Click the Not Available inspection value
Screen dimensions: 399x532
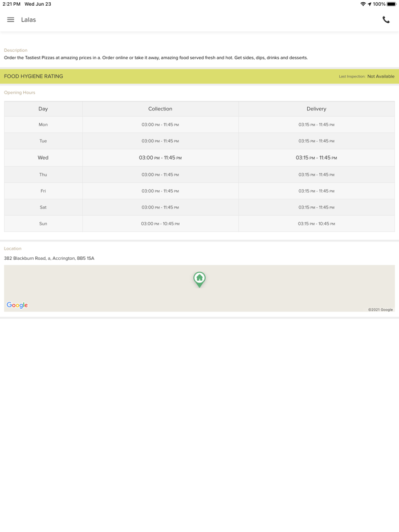pyautogui.click(x=381, y=76)
